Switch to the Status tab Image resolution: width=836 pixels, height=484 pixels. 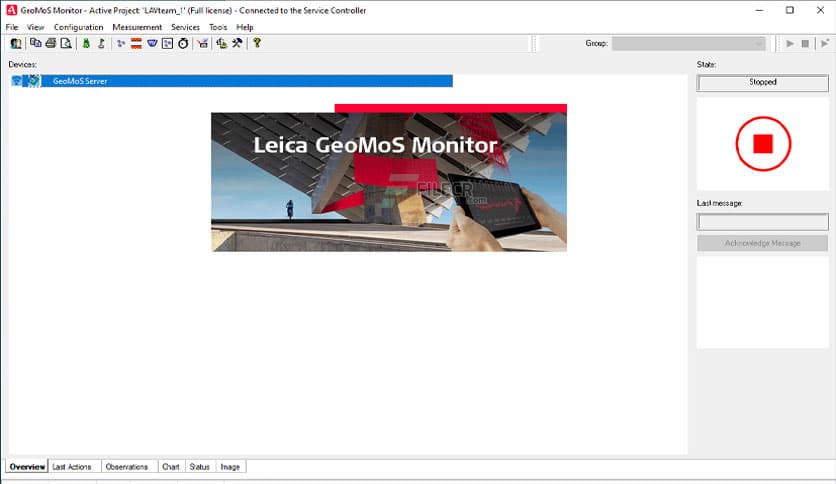[x=199, y=467]
